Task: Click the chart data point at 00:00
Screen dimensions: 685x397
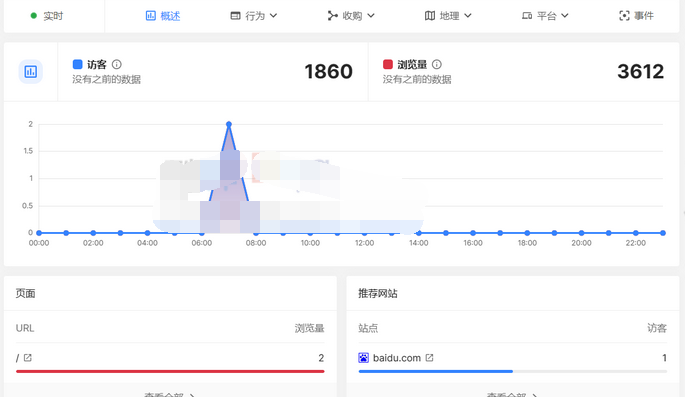Action: pos(39,233)
